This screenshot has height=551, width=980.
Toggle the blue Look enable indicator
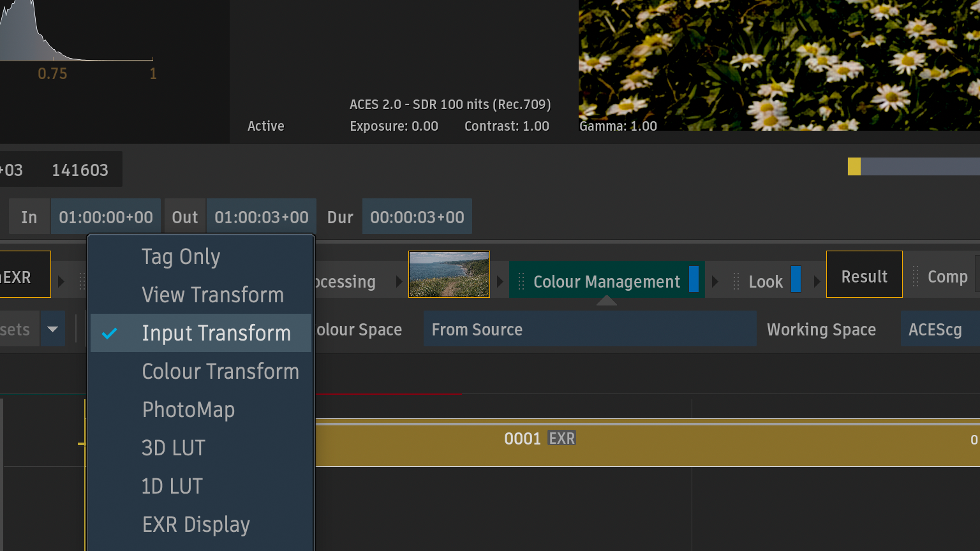pyautogui.click(x=796, y=279)
